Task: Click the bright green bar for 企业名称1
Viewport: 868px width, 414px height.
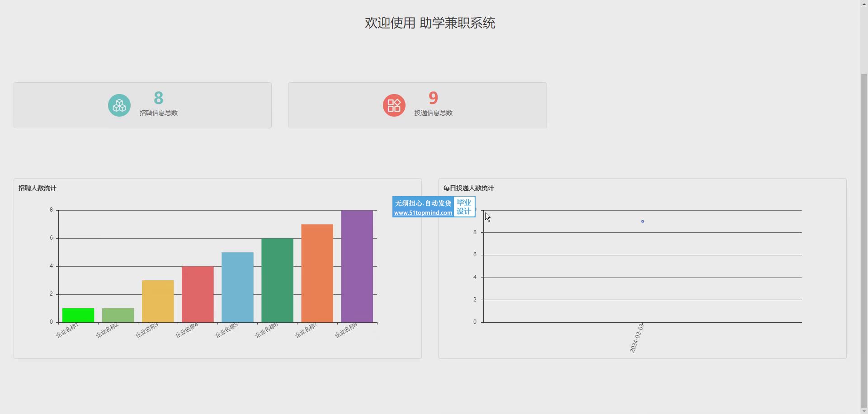Action: [78, 315]
